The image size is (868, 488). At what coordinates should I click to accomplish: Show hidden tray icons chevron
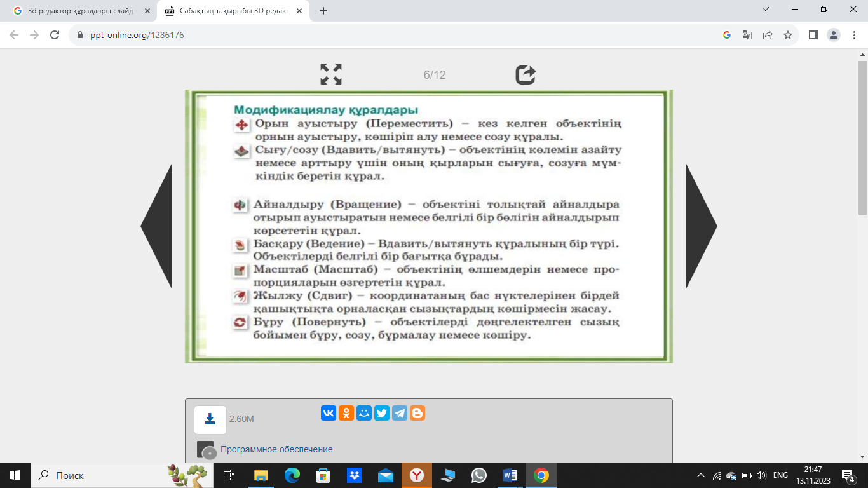click(x=701, y=475)
